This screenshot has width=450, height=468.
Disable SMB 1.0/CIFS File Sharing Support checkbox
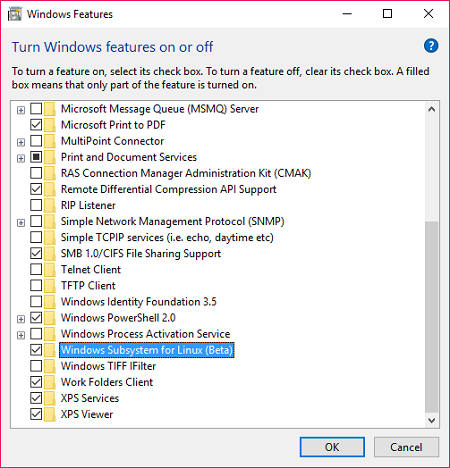[x=36, y=253]
